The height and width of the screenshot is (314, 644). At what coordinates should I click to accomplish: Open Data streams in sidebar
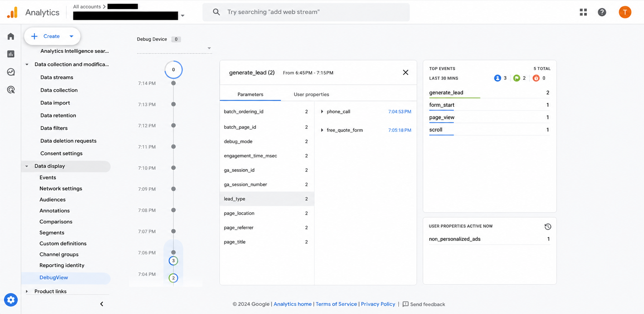tap(57, 77)
